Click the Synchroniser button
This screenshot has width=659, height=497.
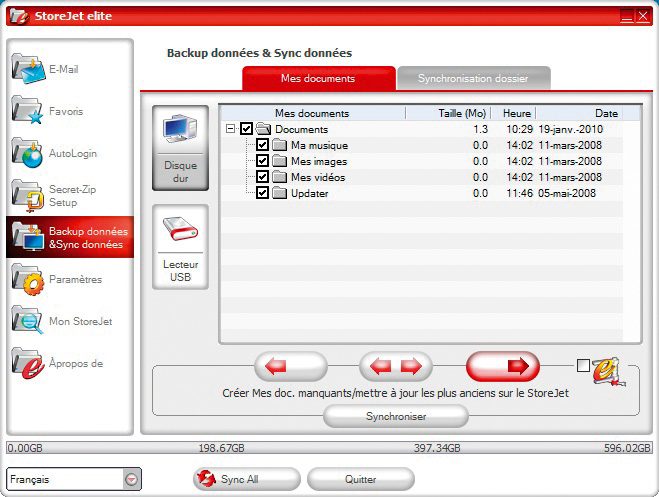pyautogui.click(x=395, y=416)
